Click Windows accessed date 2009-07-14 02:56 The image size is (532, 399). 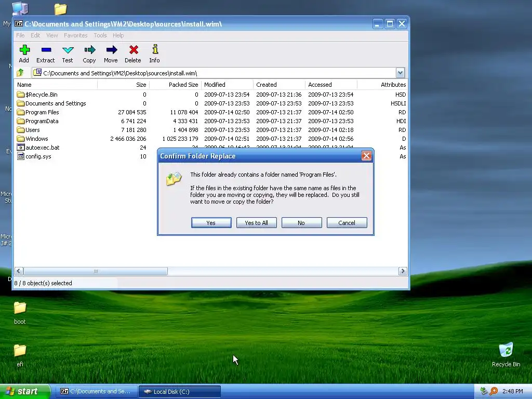[331, 138]
